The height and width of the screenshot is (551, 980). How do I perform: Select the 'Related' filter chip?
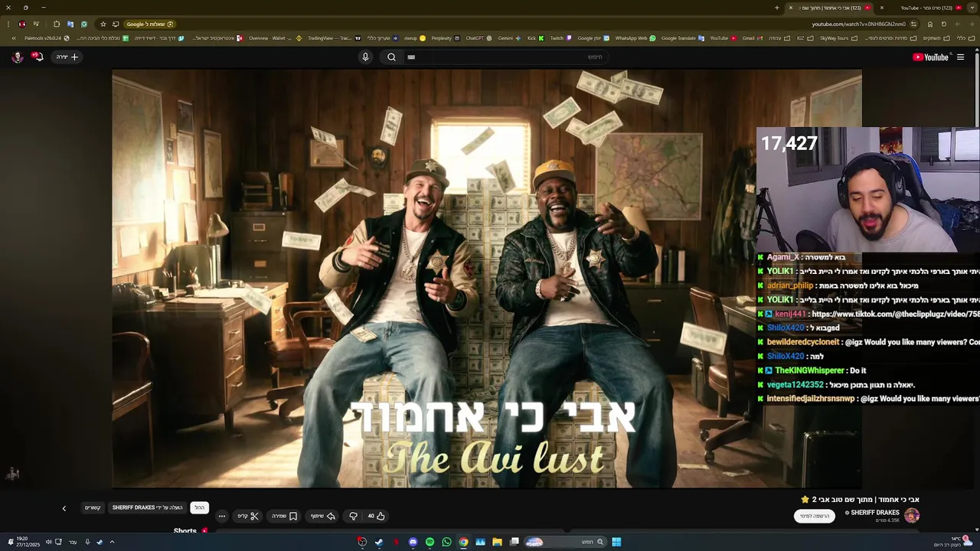[93, 507]
